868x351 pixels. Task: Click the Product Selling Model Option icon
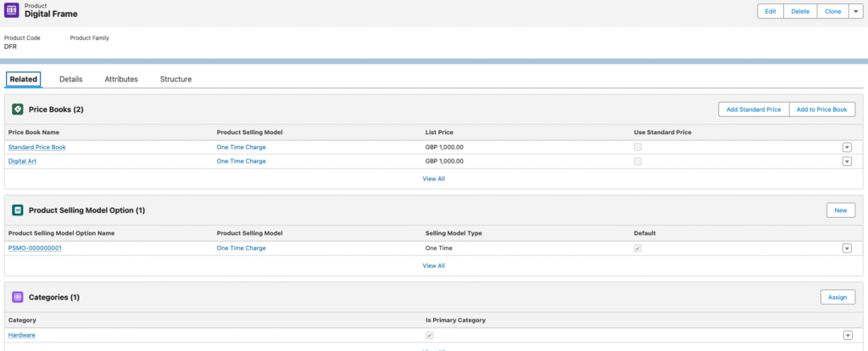tap(17, 210)
